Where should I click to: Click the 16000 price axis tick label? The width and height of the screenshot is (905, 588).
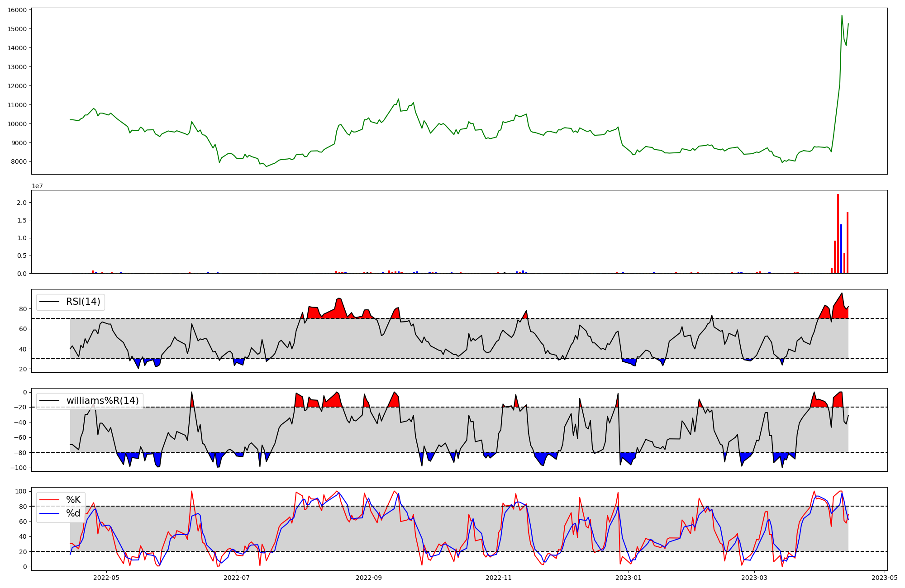point(17,10)
